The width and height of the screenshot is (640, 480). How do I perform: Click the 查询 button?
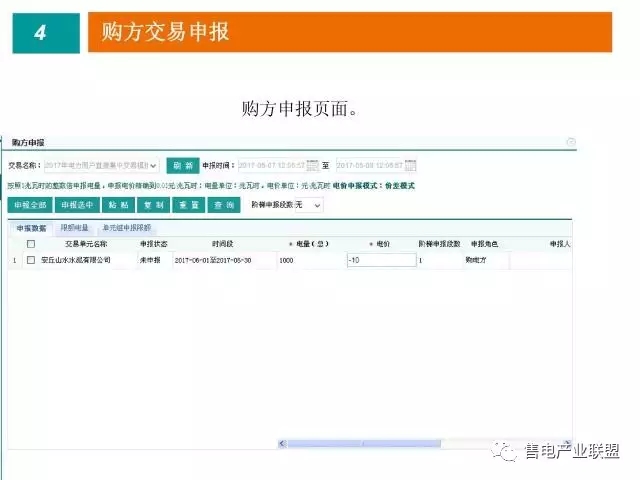[223, 204]
